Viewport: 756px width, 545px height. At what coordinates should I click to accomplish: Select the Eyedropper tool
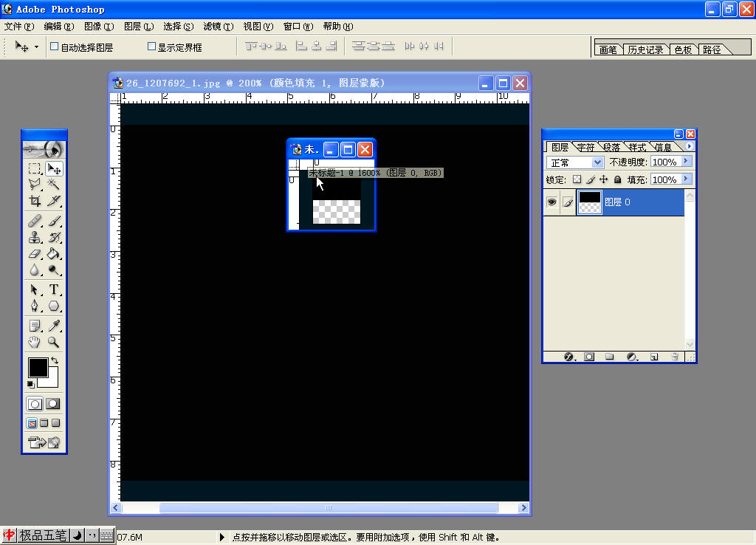(x=53, y=326)
